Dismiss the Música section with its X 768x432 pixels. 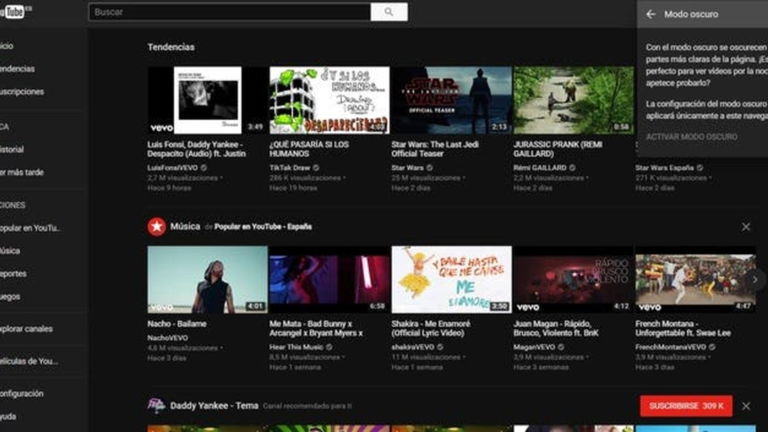(745, 227)
